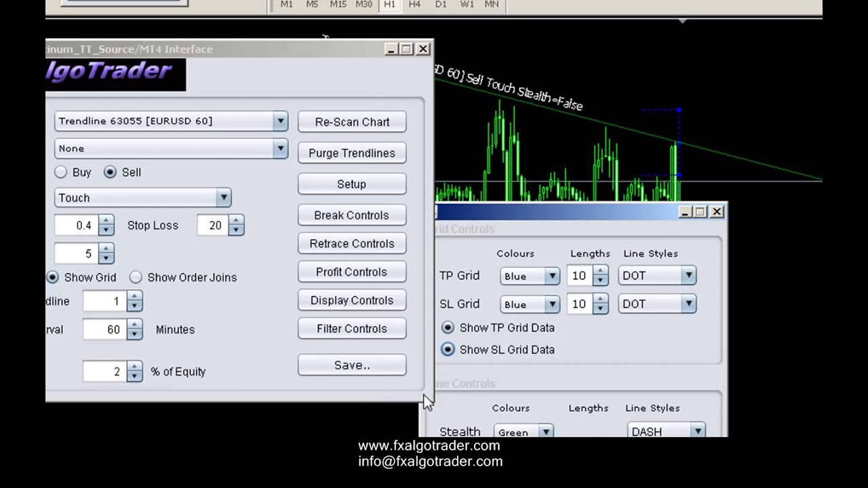The width and height of the screenshot is (868, 488).
Task: Adjust the SL Grid length stepper
Action: tap(601, 304)
